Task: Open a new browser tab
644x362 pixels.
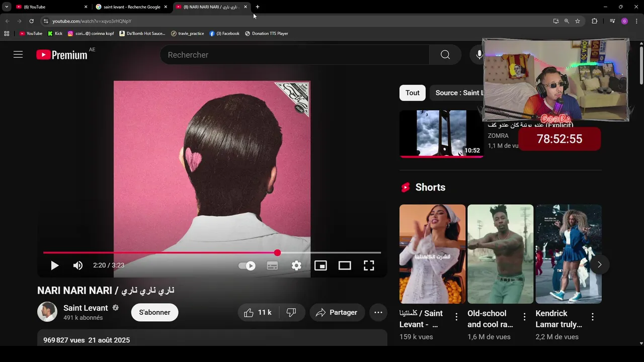Action: [258, 7]
